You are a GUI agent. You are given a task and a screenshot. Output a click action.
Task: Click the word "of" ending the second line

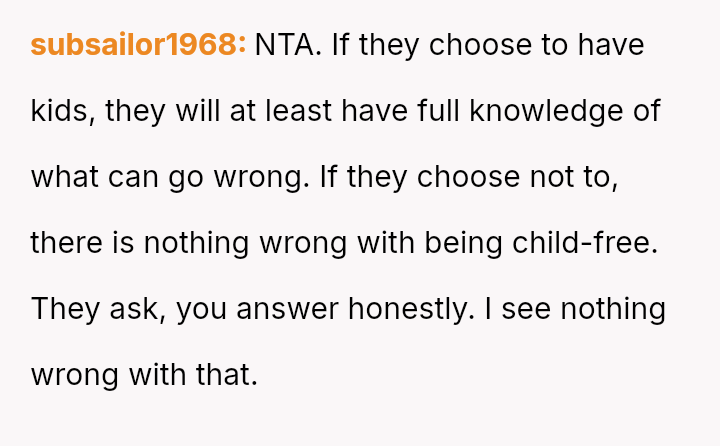click(x=646, y=111)
